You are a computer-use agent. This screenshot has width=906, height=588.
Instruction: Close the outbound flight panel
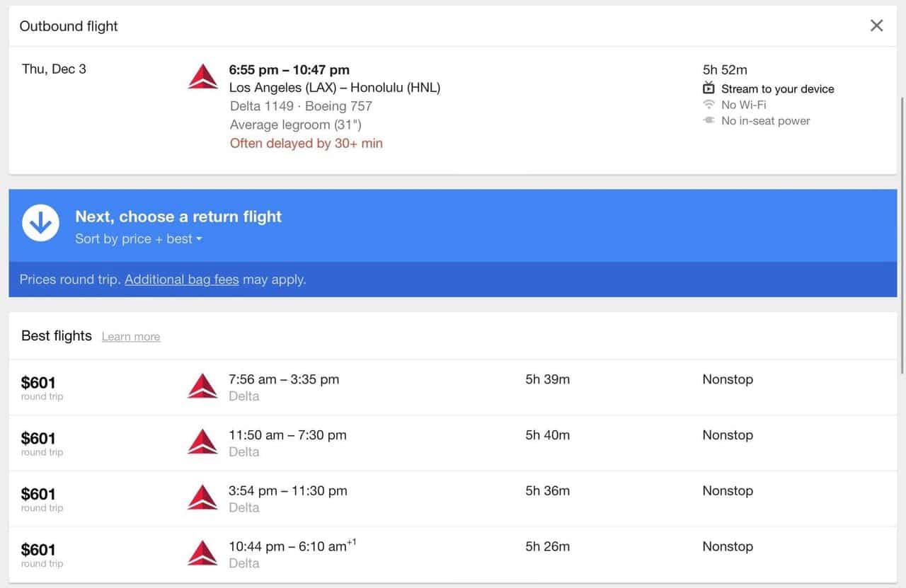876,26
